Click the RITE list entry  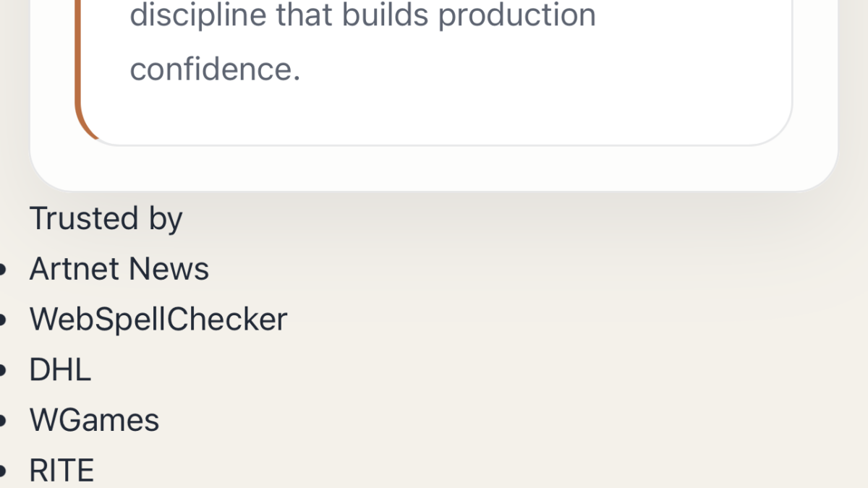point(61,471)
